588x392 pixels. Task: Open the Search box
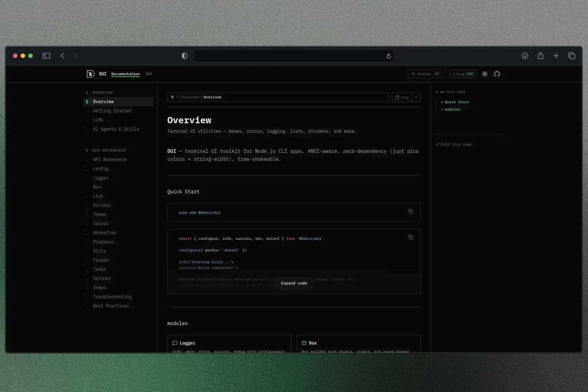[426, 74]
